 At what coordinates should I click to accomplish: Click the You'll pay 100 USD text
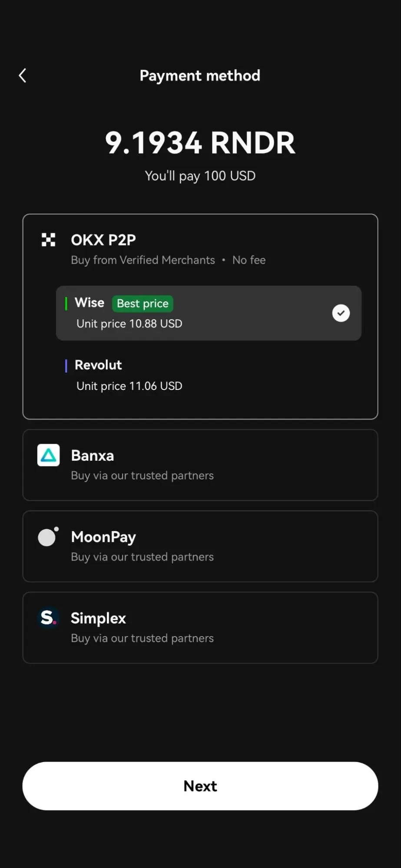pyautogui.click(x=200, y=176)
